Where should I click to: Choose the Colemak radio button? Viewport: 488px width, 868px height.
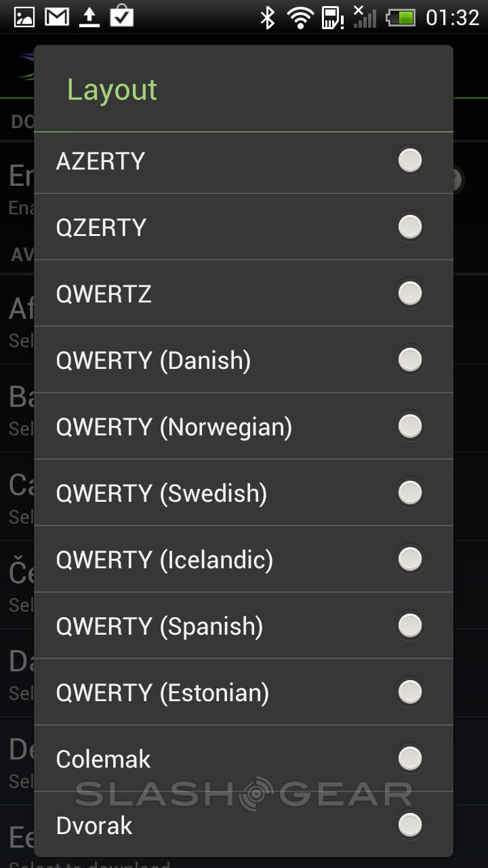409,759
